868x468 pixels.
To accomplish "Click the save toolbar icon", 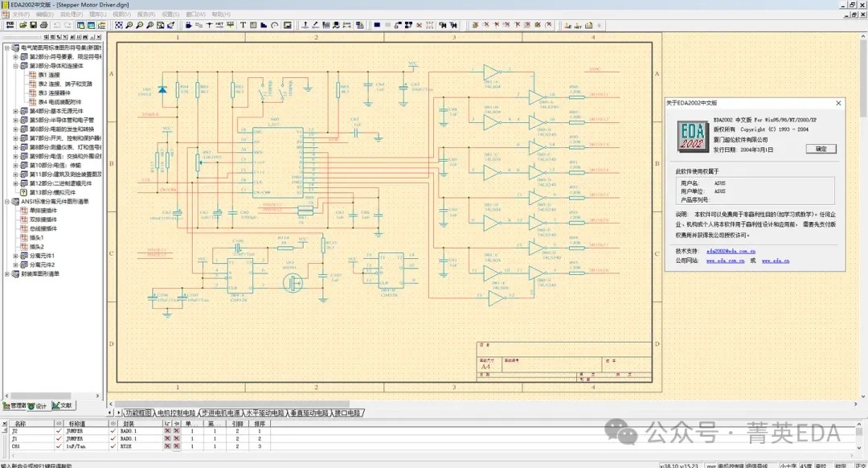I will click(x=33, y=25).
